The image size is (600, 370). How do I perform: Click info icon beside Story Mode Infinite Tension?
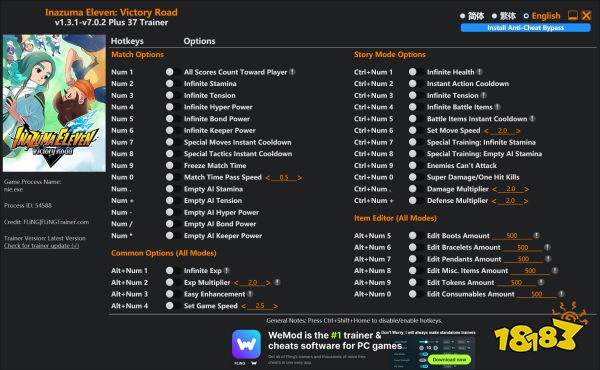pyautogui.click(x=484, y=95)
